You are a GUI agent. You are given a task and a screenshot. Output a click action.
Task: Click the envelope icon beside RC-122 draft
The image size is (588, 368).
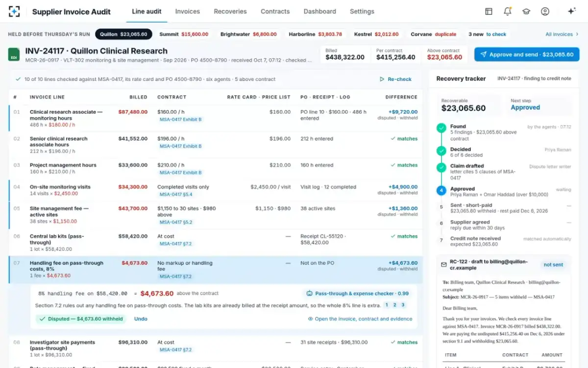[x=444, y=264]
